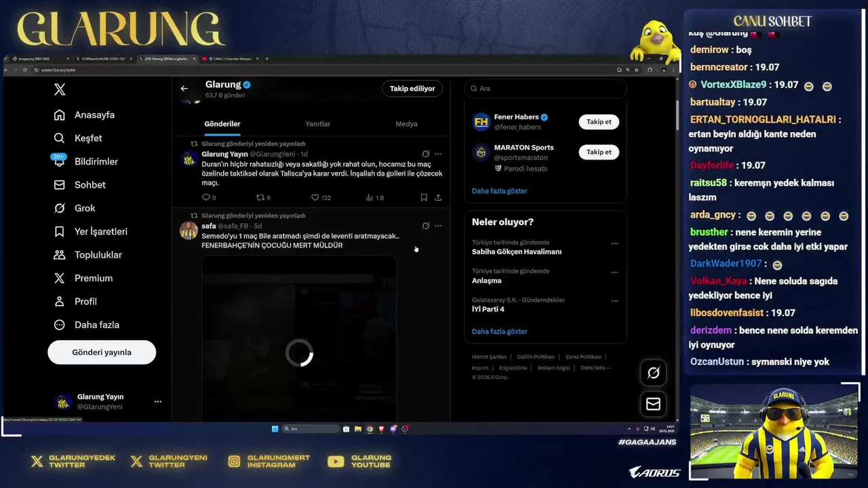
Task: Share the Duran post
Action: (x=438, y=197)
